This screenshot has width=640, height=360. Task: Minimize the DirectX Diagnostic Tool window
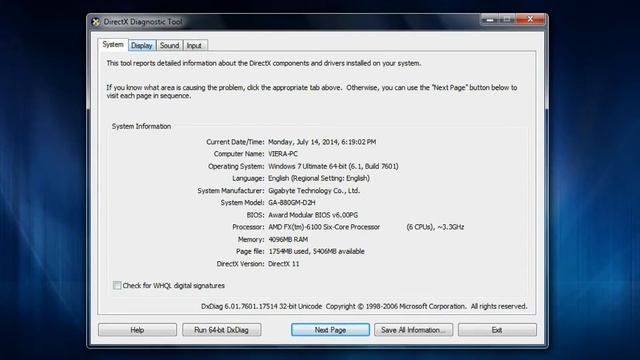point(490,19)
